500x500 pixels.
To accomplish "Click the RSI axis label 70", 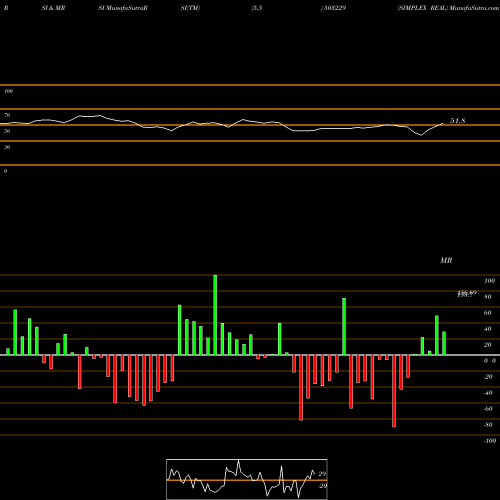I will 7,115.
